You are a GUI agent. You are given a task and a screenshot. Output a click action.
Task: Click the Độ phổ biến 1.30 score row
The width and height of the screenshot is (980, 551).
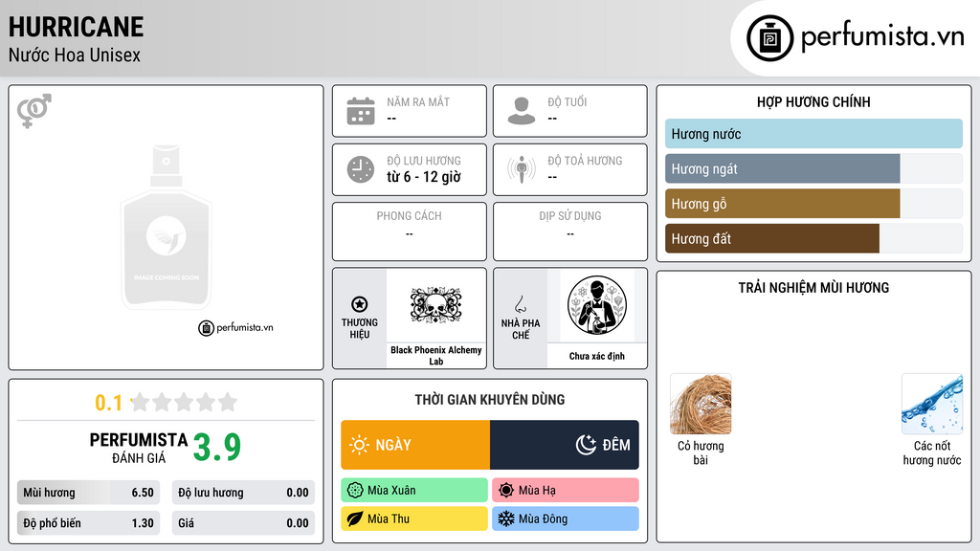coord(89,523)
